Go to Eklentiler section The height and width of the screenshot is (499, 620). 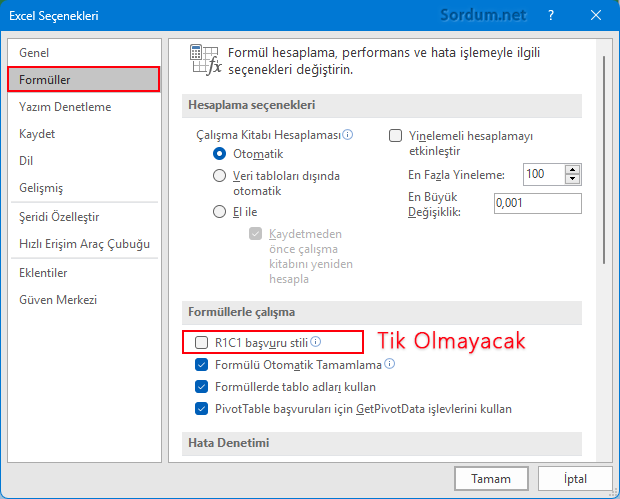tap(84, 273)
